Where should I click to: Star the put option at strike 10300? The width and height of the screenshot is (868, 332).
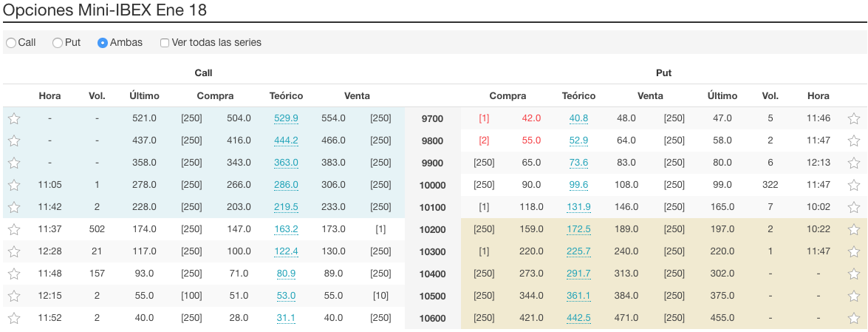(x=854, y=251)
